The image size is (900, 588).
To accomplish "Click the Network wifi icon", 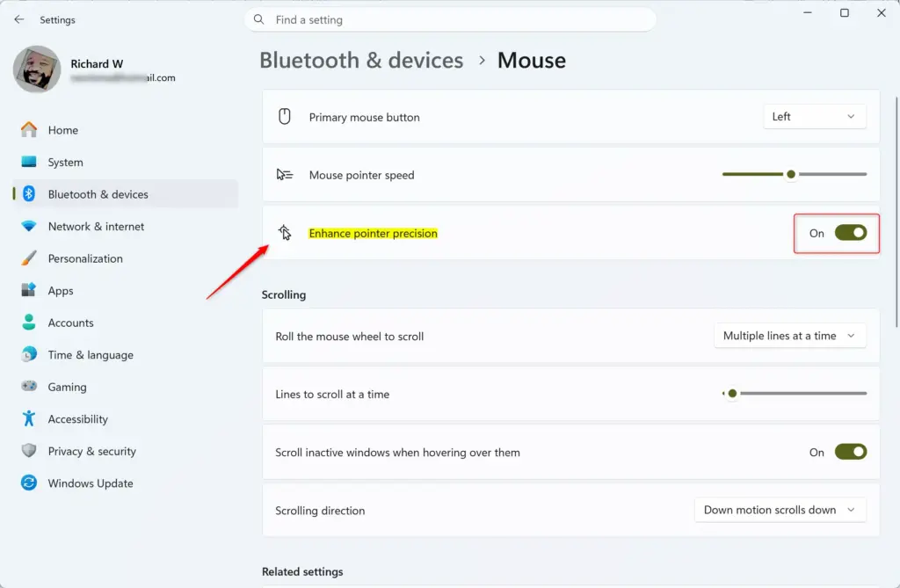I will click(29, 226).
